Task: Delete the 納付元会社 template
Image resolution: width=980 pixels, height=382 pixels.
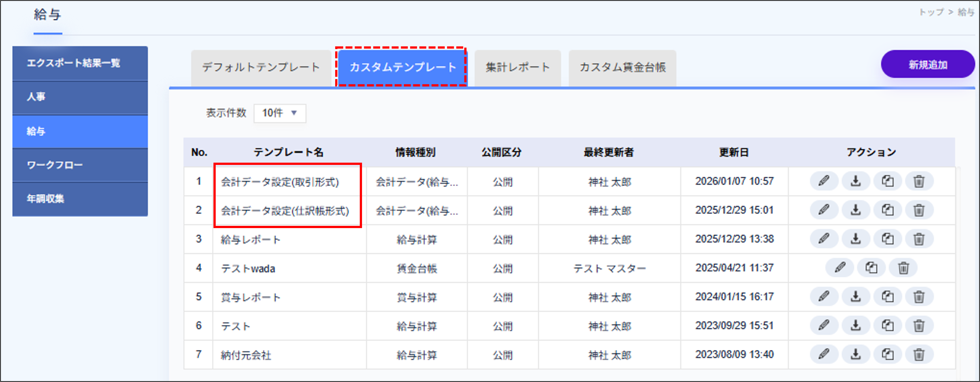Action: click(920, 355)
